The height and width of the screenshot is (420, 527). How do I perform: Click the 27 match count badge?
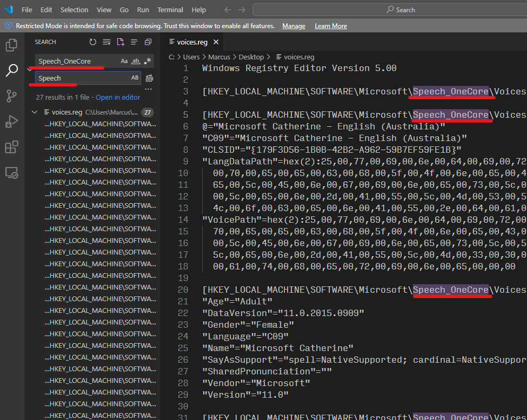148,112
